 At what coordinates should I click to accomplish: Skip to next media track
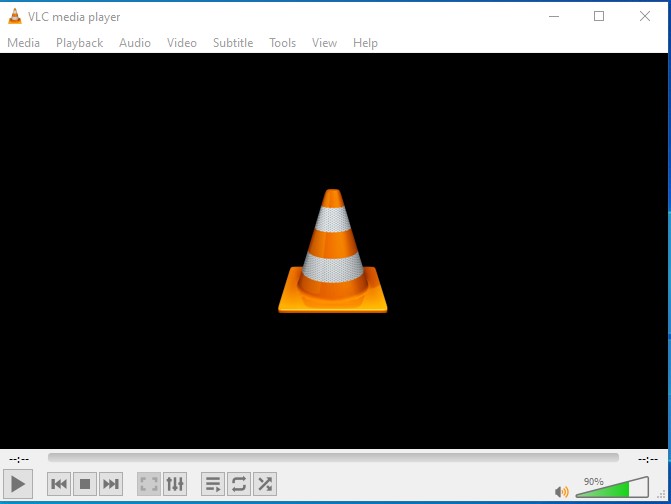(x=111, y=484)
